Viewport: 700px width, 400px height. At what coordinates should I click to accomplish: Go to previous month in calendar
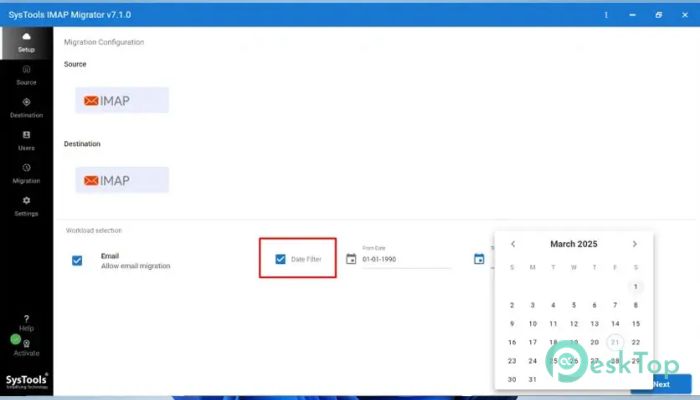[513, 244]
